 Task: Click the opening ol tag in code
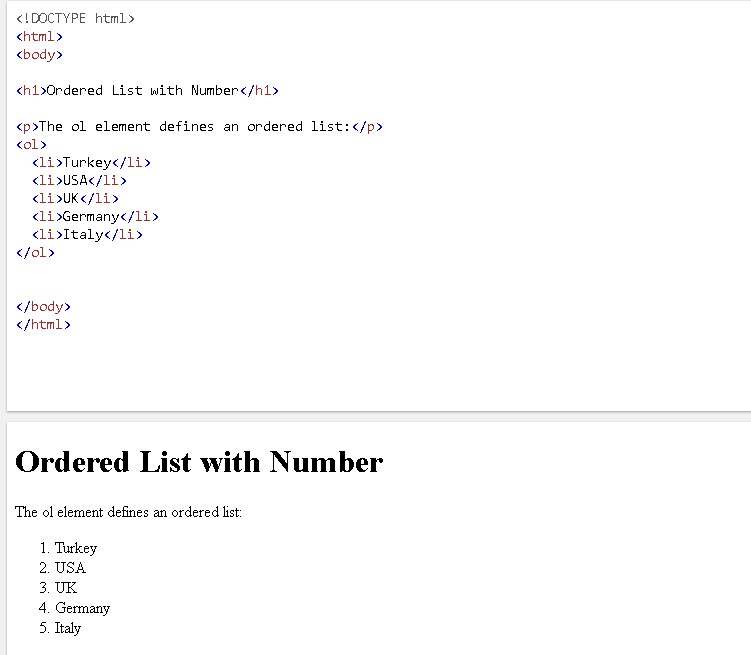click(31, 145)
